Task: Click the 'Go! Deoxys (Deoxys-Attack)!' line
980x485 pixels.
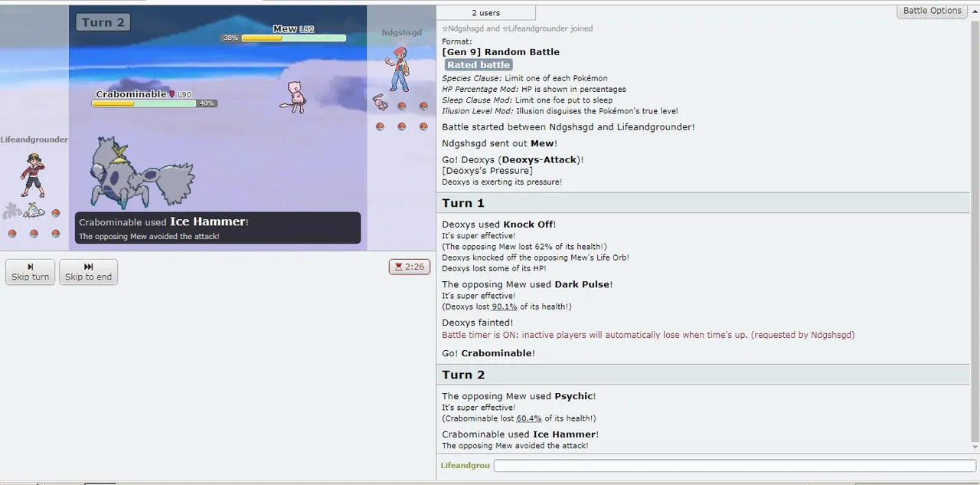Action: pyautogui.click(x=513, y=159)
